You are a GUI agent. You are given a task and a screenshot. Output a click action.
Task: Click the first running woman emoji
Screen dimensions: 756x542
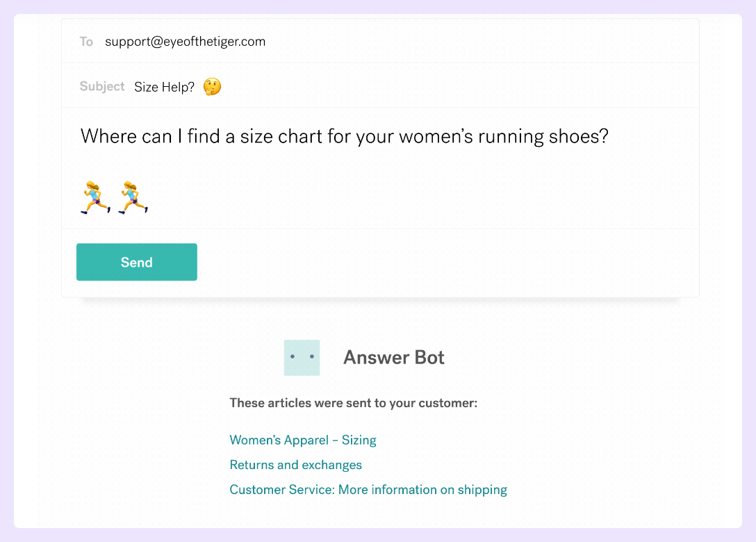coord(96,197)
